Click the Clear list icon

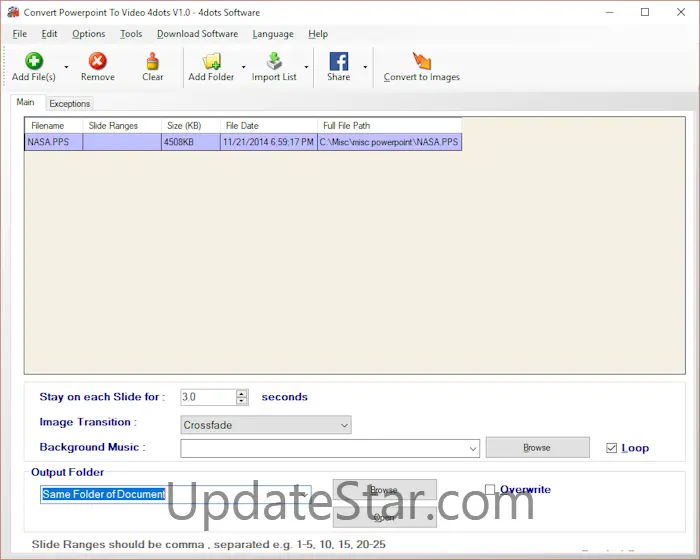pyautogui.click(x=152, y=61)
